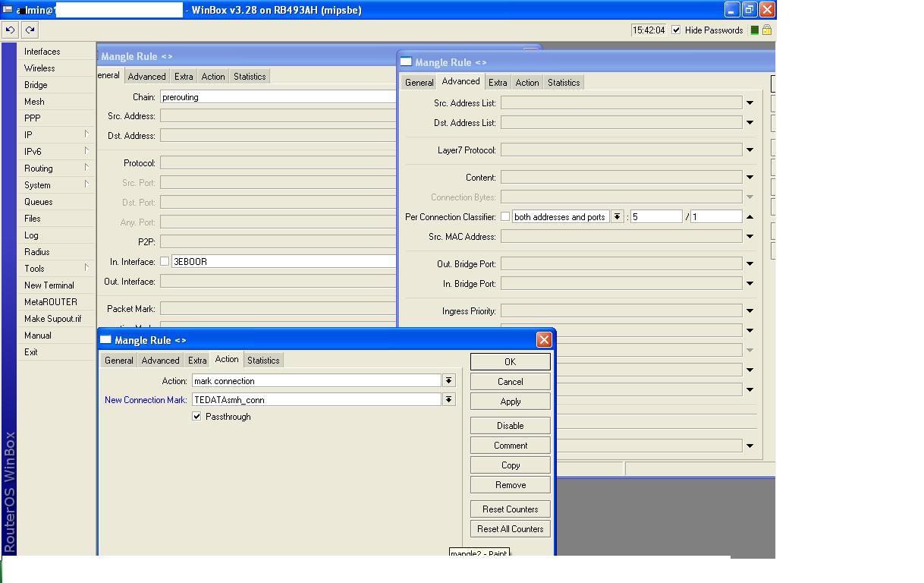Expand the IP submenu

[57, 135]
